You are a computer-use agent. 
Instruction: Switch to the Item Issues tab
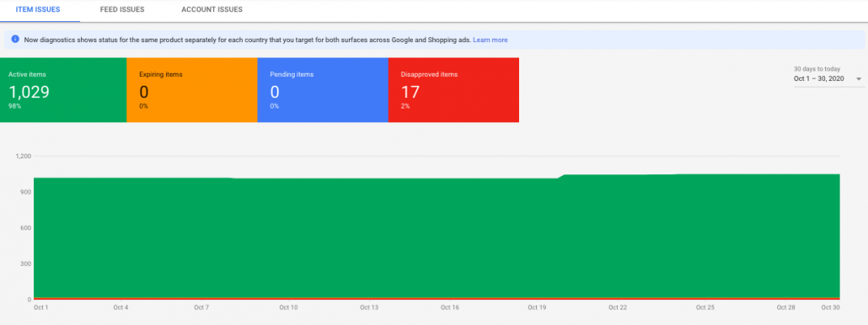click(38, 10)
